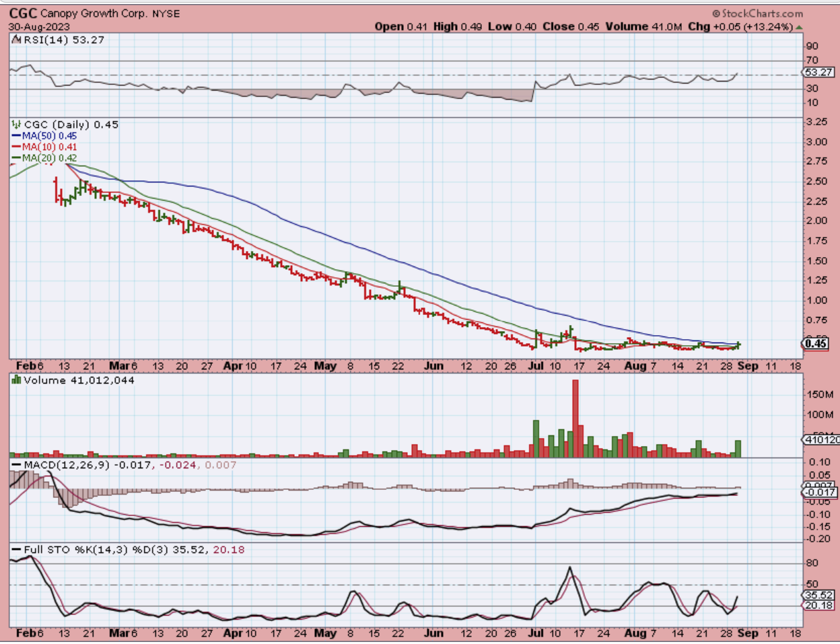Image resolution: width=840 pixels, height=644 pixels.
Task: Click the 90 level on RSI axis
Action: click(812, 46)
